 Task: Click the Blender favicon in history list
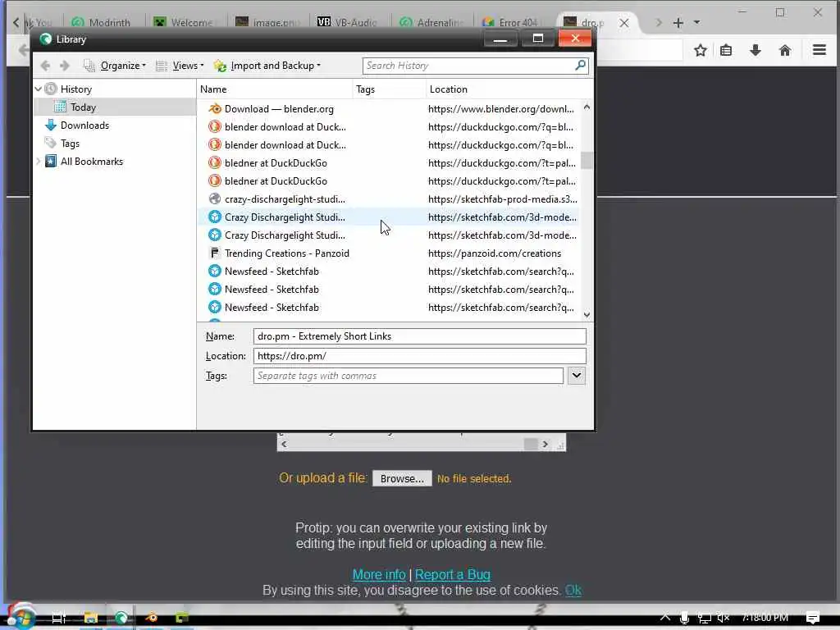tap(215, 109)
